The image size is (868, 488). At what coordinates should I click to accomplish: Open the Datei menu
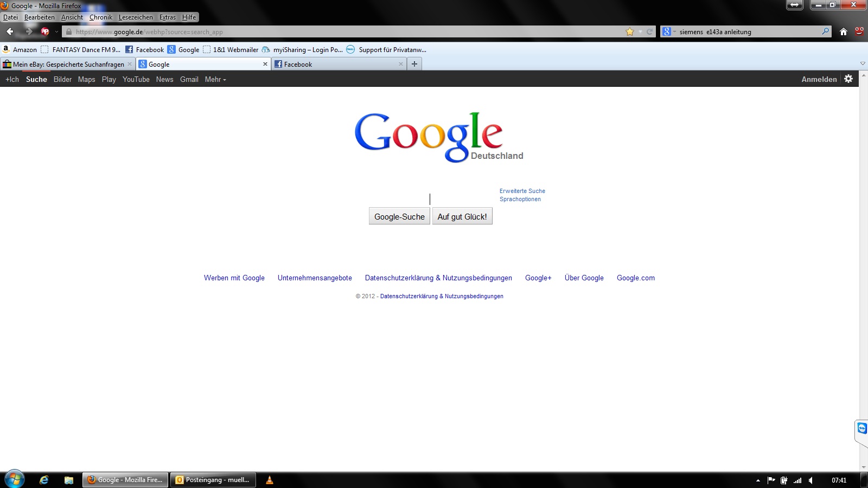[x=10, y=17]
